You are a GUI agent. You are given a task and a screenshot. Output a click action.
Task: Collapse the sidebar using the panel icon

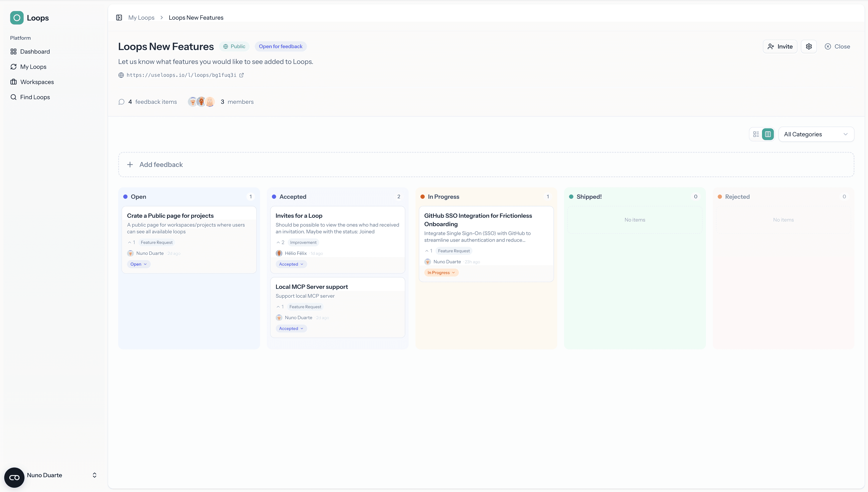119,17
